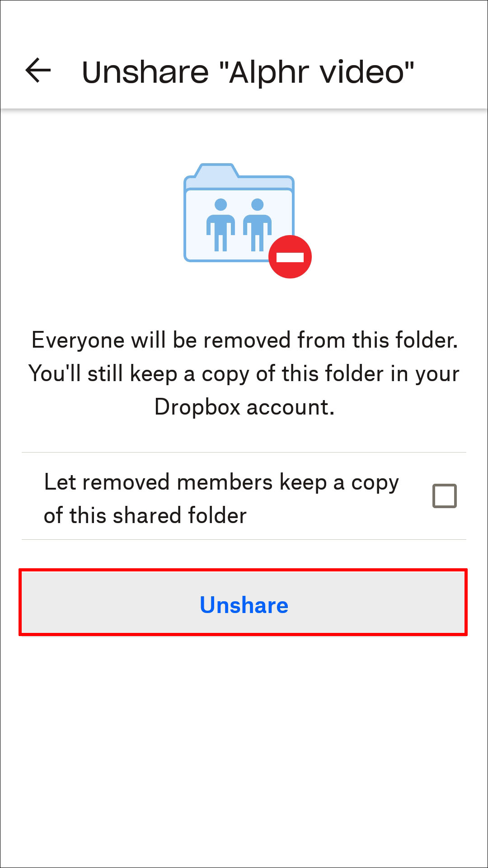Tap the white dash inside red circle
Screen dimensions: 488x868
pos(290,257)
